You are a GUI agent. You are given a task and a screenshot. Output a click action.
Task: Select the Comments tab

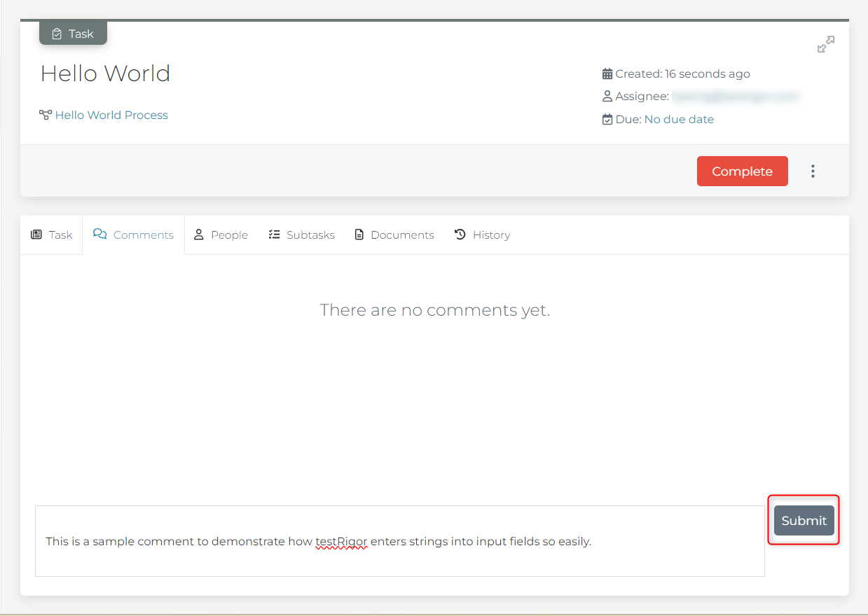133,235
